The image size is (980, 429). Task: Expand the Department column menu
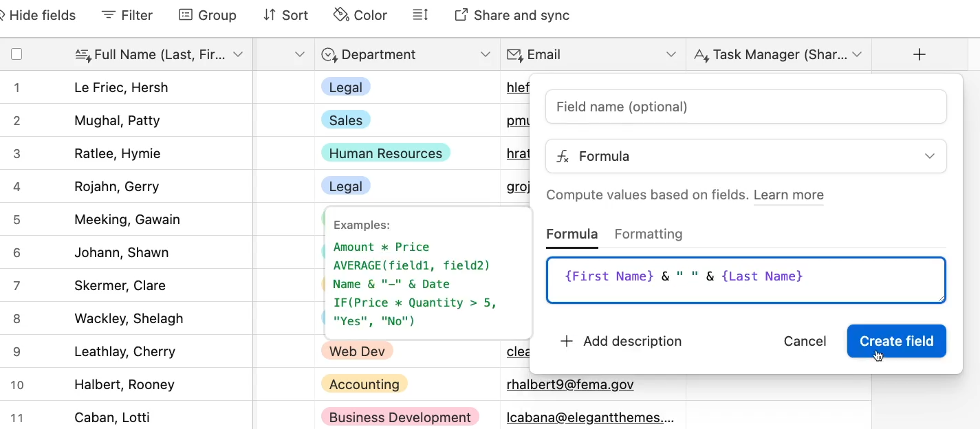pyautogui.click(x=486, y=54)
